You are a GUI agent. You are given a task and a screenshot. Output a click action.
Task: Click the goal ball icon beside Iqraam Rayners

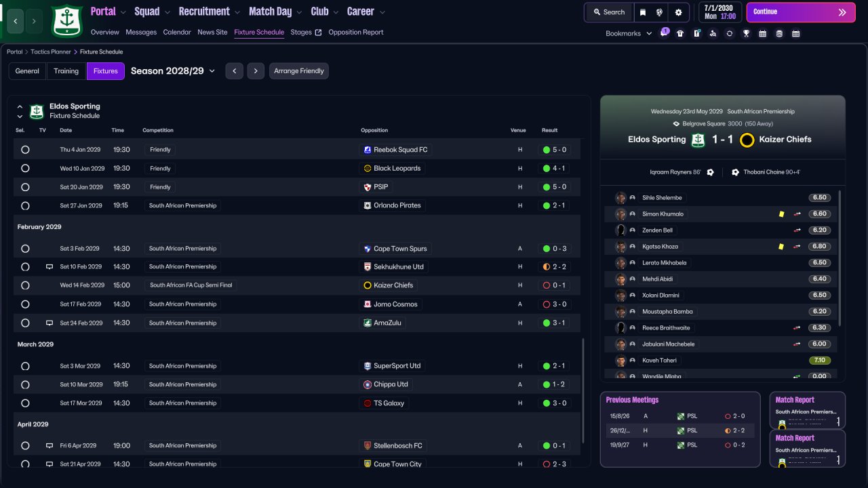tap(710, 172)
